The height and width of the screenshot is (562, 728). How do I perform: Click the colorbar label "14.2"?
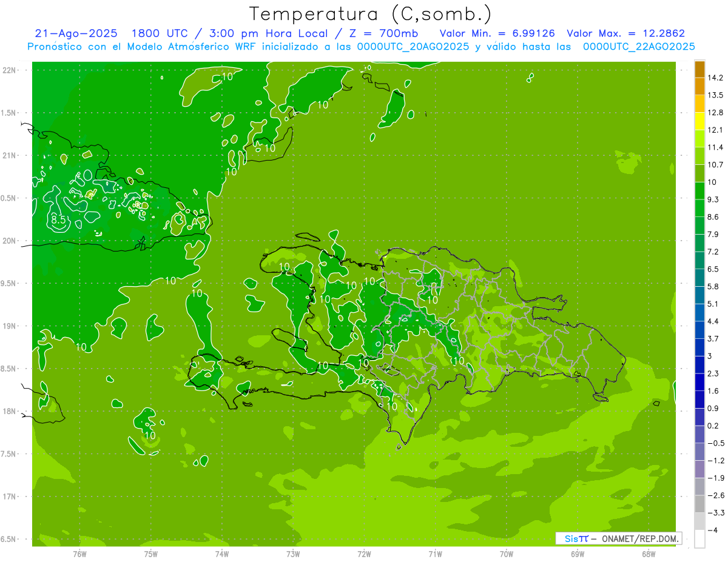coord(715,78)
